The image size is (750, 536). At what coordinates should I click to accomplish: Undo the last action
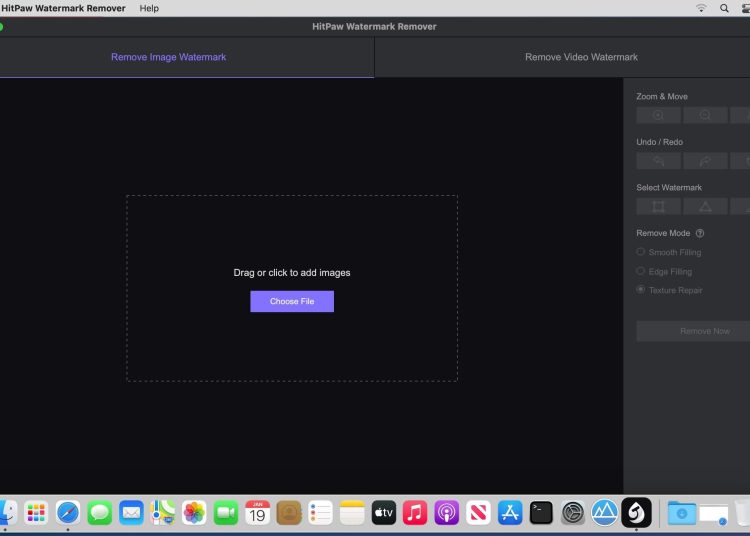point(658,161)
